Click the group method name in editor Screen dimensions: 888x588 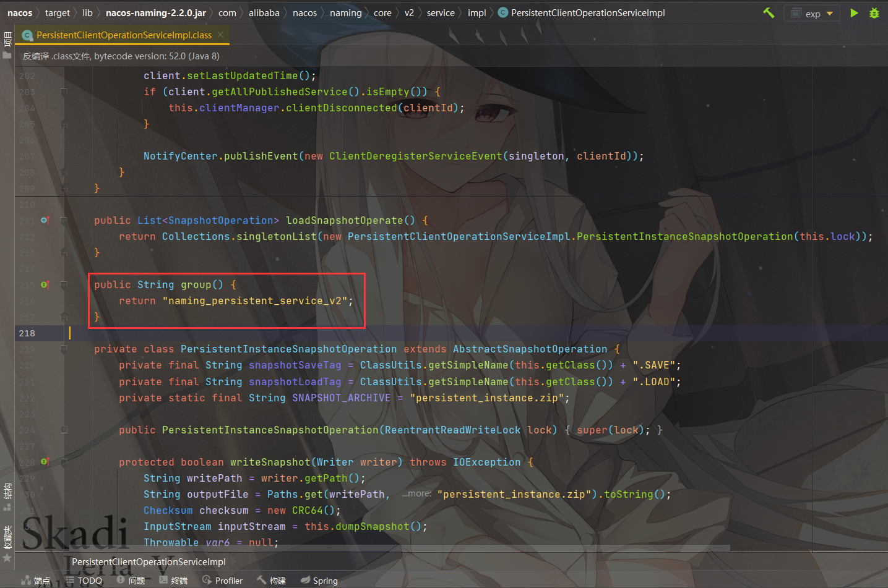coord(196,285)
